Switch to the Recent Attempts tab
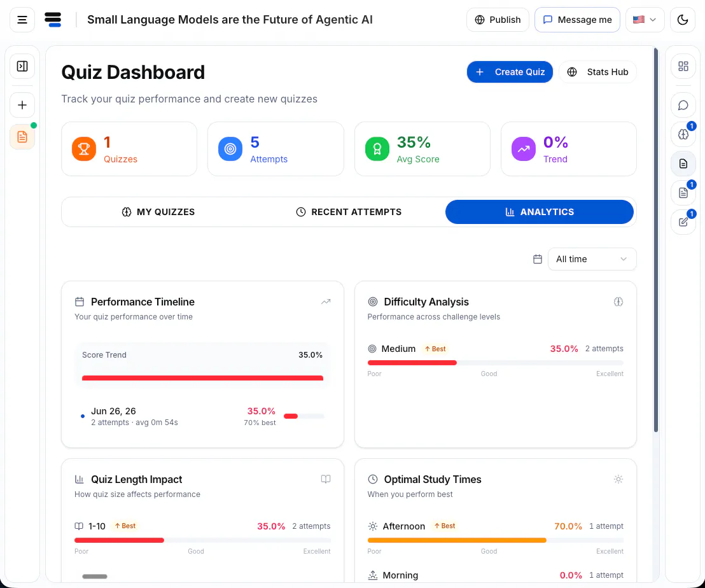The width and height of the screenshot is (705, 588). 349,212
